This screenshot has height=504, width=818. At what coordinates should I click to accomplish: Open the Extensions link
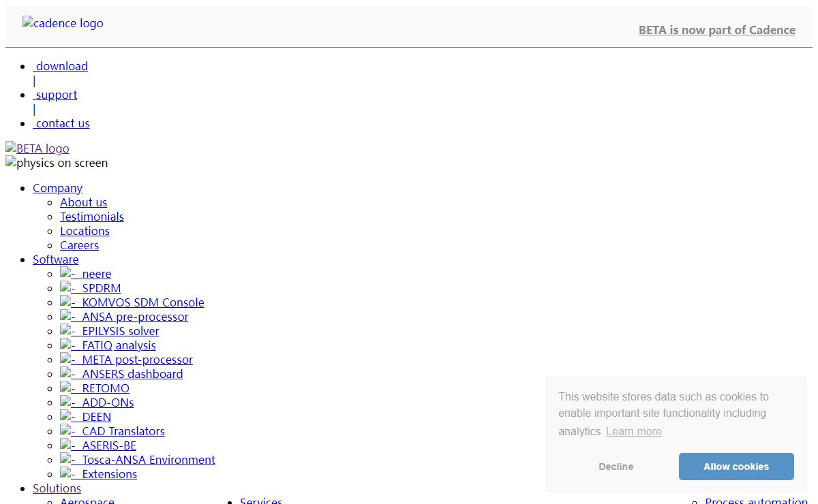click(x=98, y=474)
